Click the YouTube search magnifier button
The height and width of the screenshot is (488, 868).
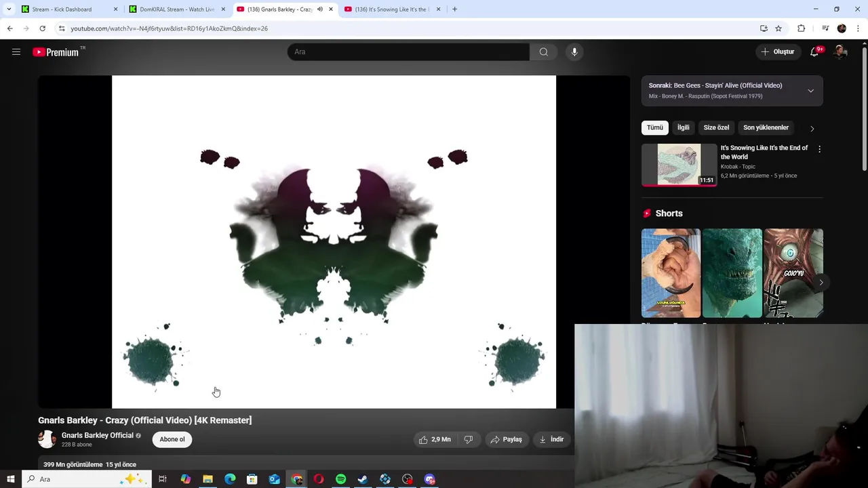click(543, 52)
